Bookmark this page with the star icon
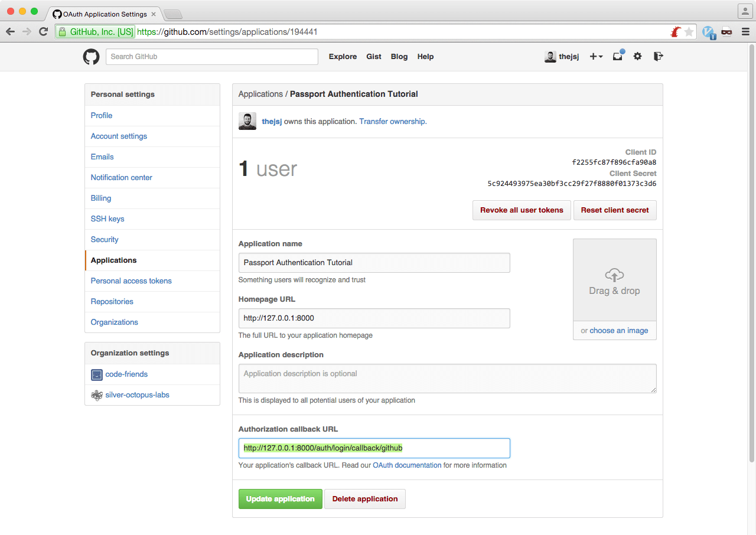 pyautogui.click(x=689, y=32)
